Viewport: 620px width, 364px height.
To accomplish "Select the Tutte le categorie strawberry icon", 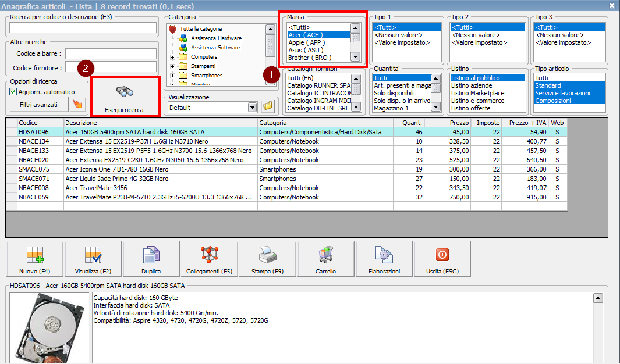I will pyautogui.click(x=172, y=29).
